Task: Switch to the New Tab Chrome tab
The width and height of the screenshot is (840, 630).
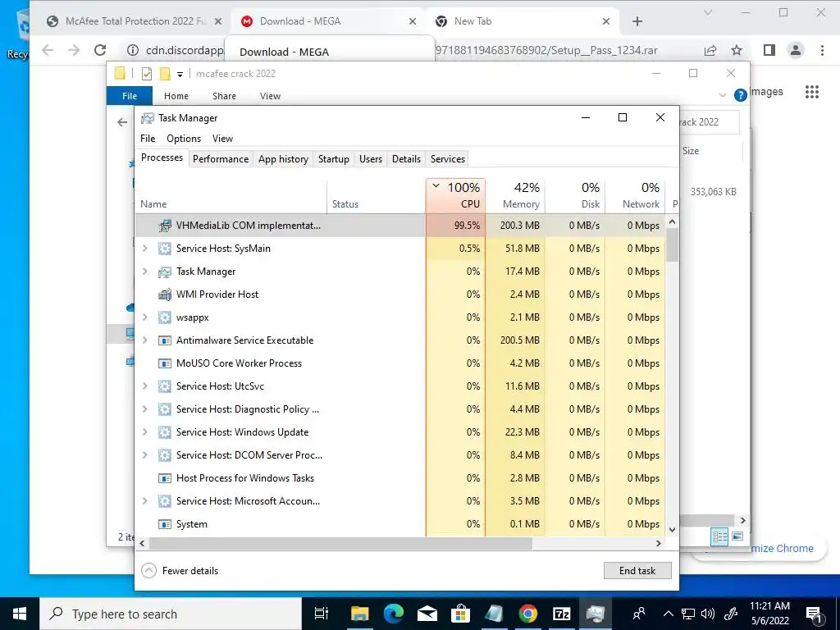Action: pos(521,21)
